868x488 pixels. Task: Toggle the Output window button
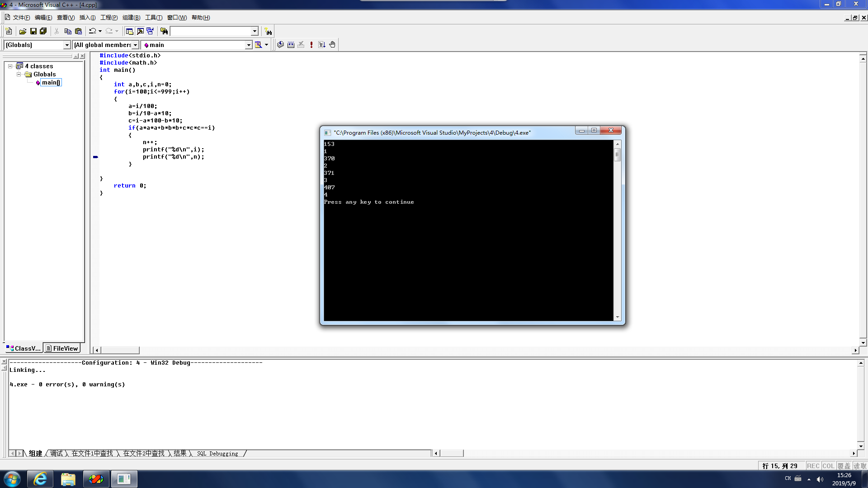(140, 31)
